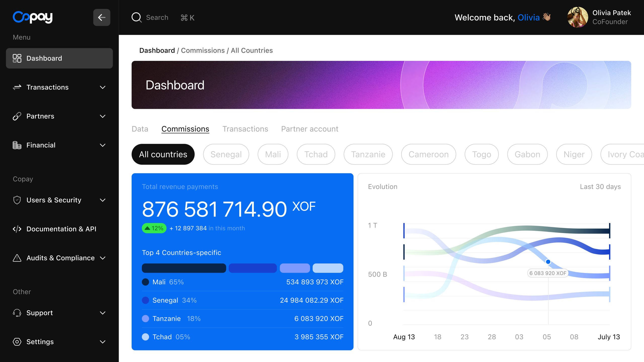Collapse the sidebar with the back arrow
Viewport: 644px width, 362px height.
click(x=102, y=17)
